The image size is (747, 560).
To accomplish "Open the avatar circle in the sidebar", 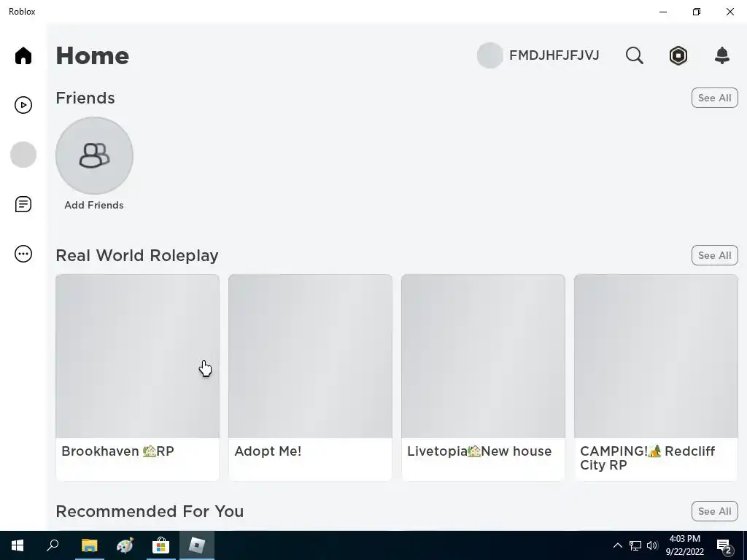I will click(x=23, y=155).
